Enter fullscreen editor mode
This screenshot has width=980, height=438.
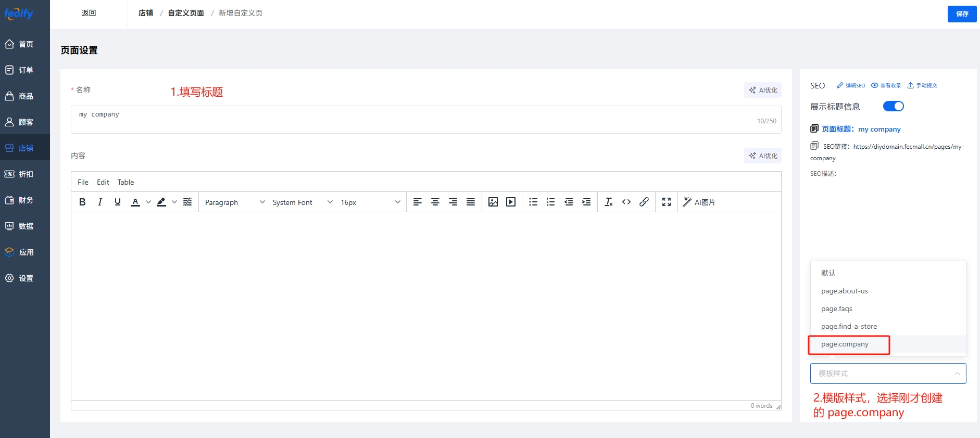pyautogui.click(x=666, y=202)
